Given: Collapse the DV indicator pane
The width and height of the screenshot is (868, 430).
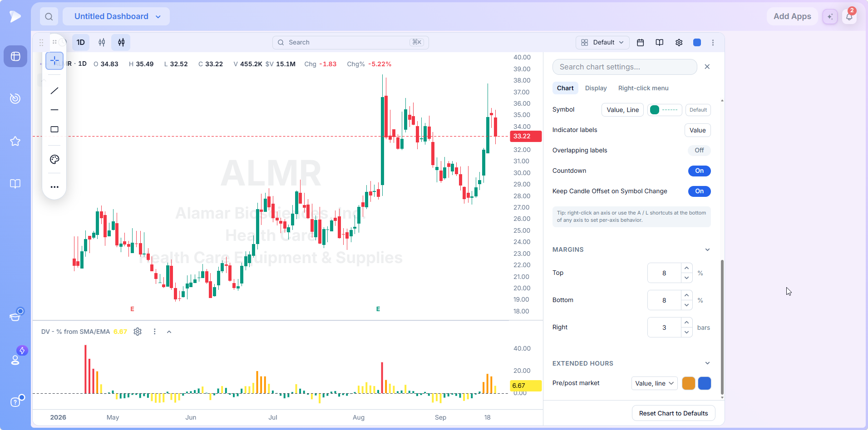Looking at the screenshot, I should [169, 332].
